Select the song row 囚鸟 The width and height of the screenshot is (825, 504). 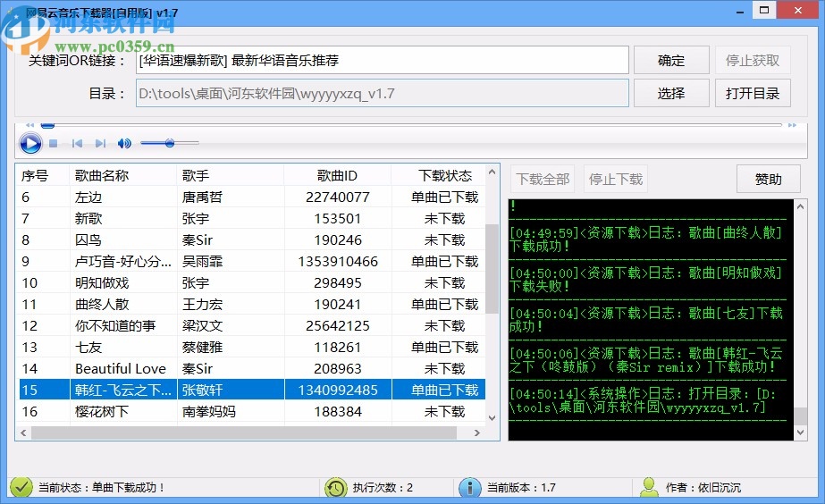(252, 239)
